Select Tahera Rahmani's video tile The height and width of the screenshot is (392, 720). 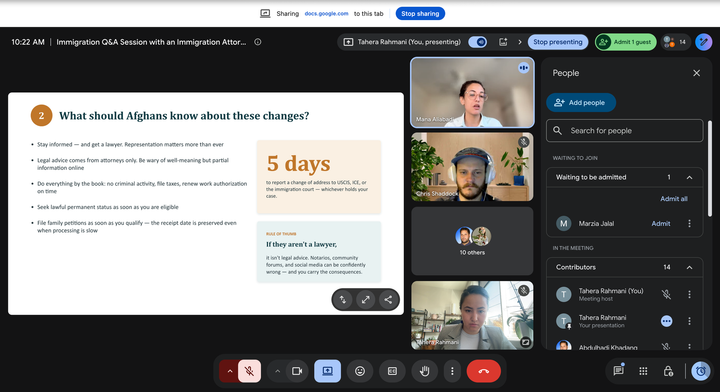click(x=472, y=315)
